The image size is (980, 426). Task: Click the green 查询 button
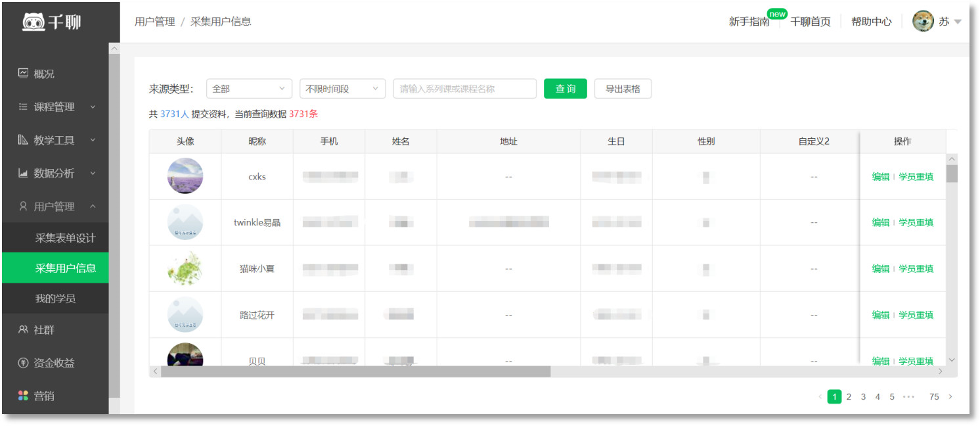[565, 89]
